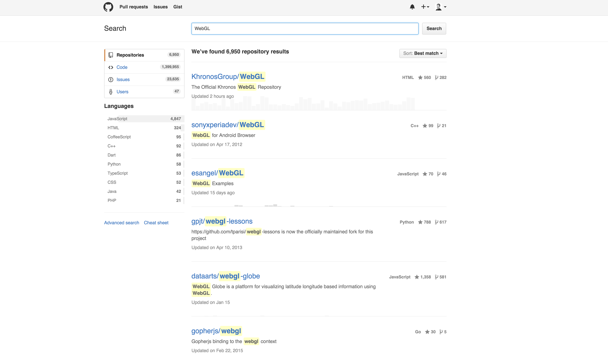Open the notifications bell

coord(412,7)
